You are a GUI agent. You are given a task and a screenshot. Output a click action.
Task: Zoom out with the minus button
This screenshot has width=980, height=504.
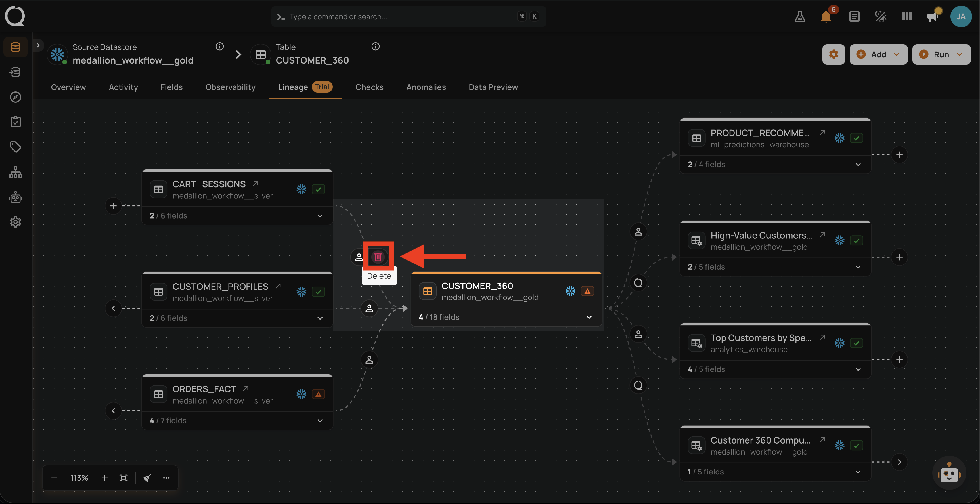tap(55, 478)
